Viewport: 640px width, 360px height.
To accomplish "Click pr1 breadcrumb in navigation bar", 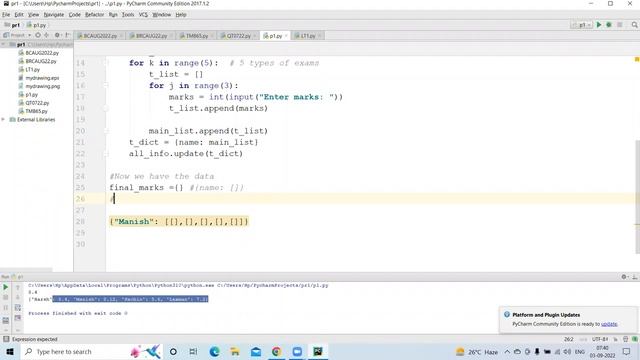I will (x=12, y=25).
